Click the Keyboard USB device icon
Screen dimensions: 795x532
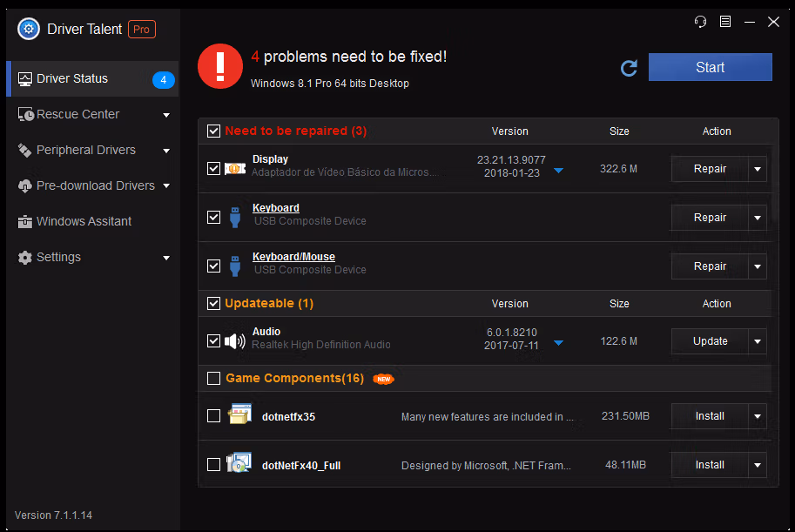(x=235, y=217)
